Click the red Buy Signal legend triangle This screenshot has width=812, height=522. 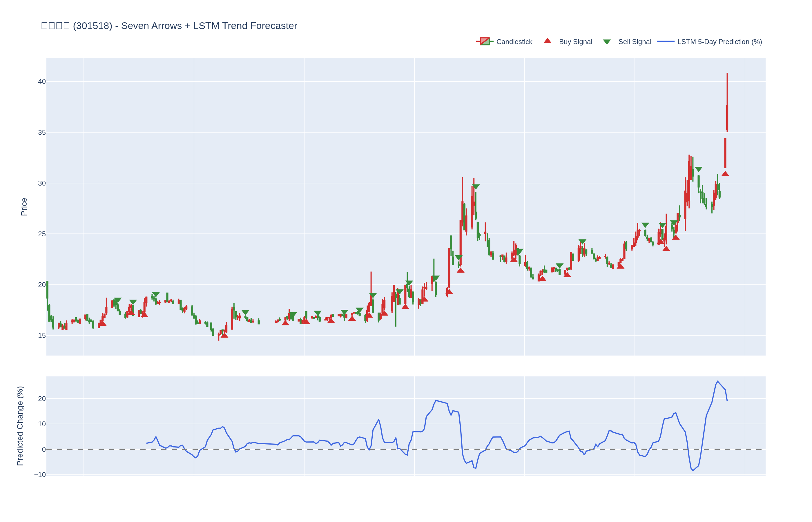(547, 41)
